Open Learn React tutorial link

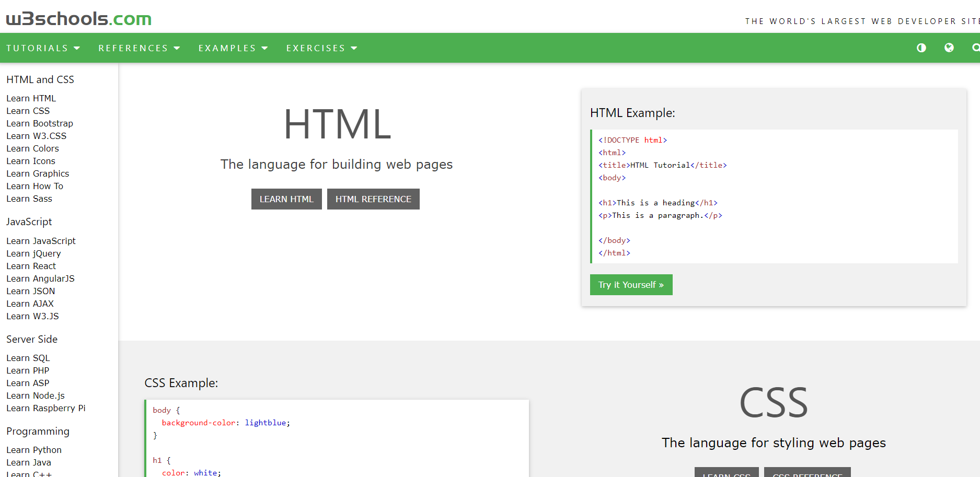(x=31, y=266)
